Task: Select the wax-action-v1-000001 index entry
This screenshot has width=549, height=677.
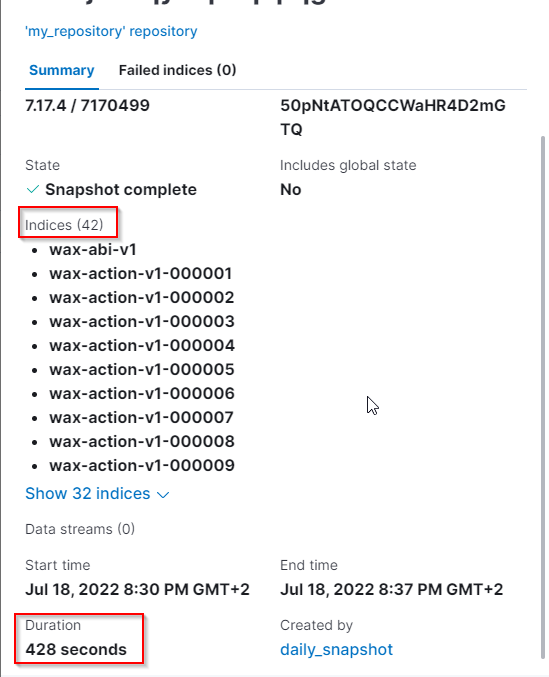Action: click(x=141, y=274)
